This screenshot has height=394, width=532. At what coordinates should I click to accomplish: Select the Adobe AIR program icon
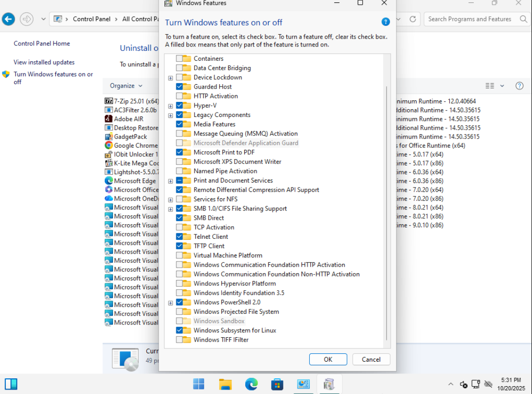[109, 119]
